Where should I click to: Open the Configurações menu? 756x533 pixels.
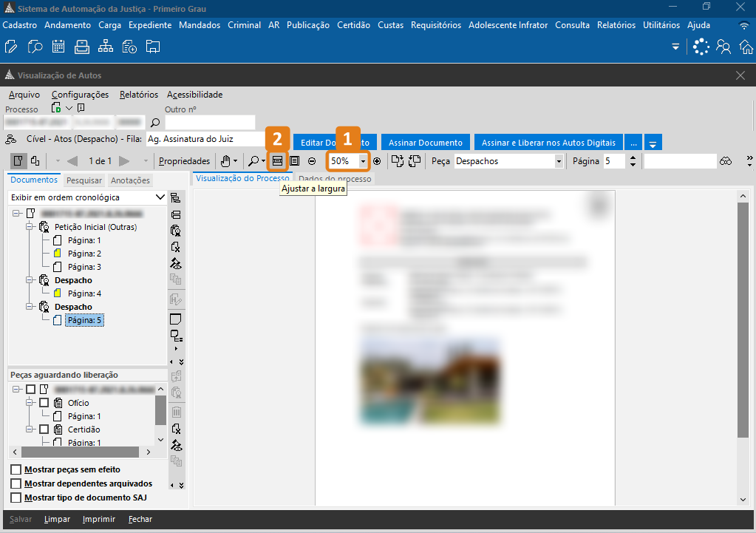tap(80, 95)
